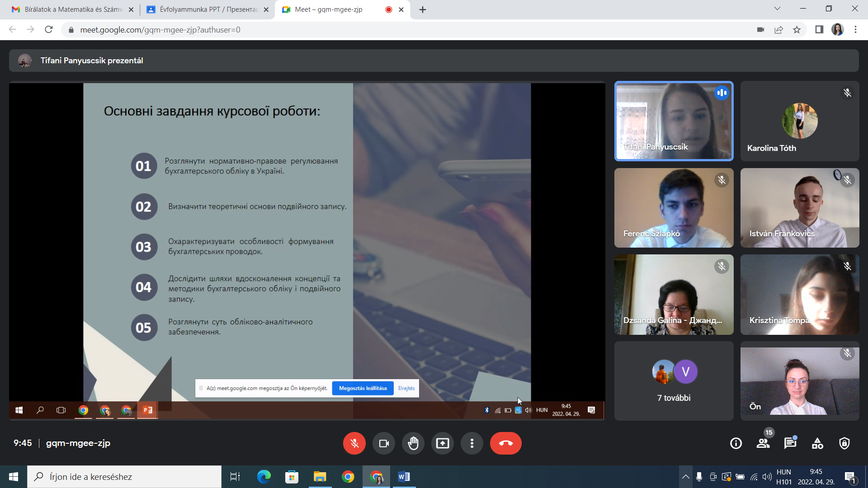
Task: Click the Megosztás leállítása button
Action: click(363, 388)
